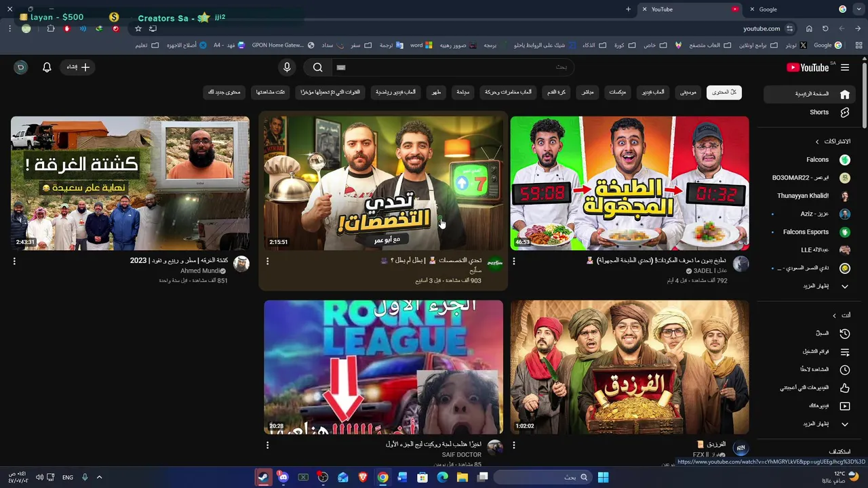Open watch history (السجل) in the sidebar

811,333
